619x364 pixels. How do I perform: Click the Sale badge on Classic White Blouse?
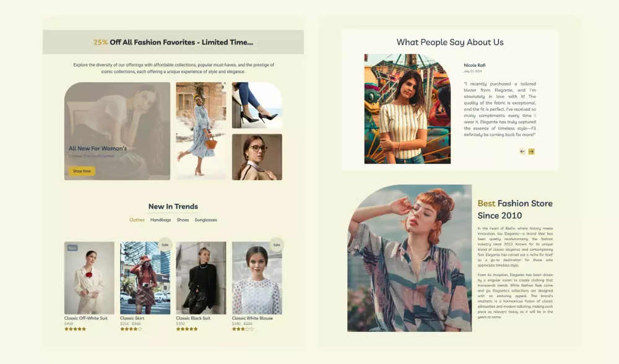(x=277, y=245)
